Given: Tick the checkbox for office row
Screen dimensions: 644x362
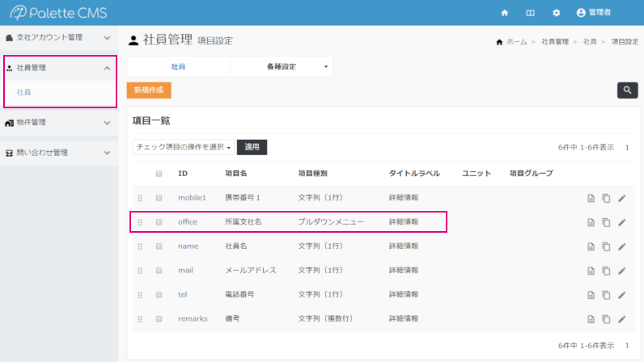Looking at the screenshot, I should 159,222.
